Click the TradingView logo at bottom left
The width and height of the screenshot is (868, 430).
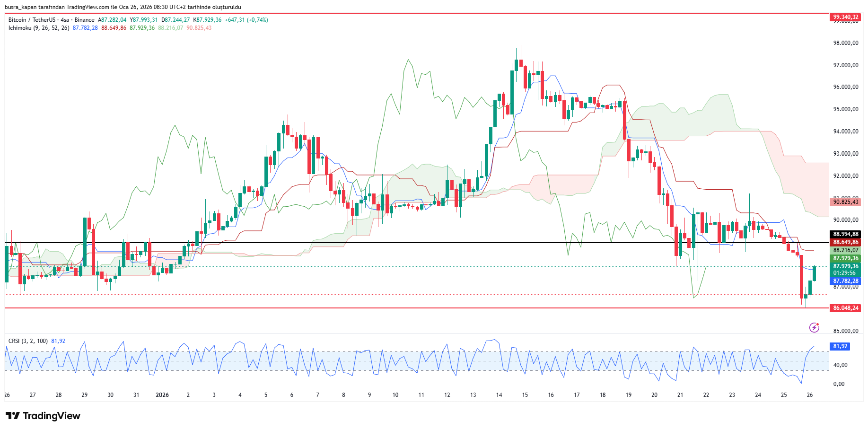43,416
